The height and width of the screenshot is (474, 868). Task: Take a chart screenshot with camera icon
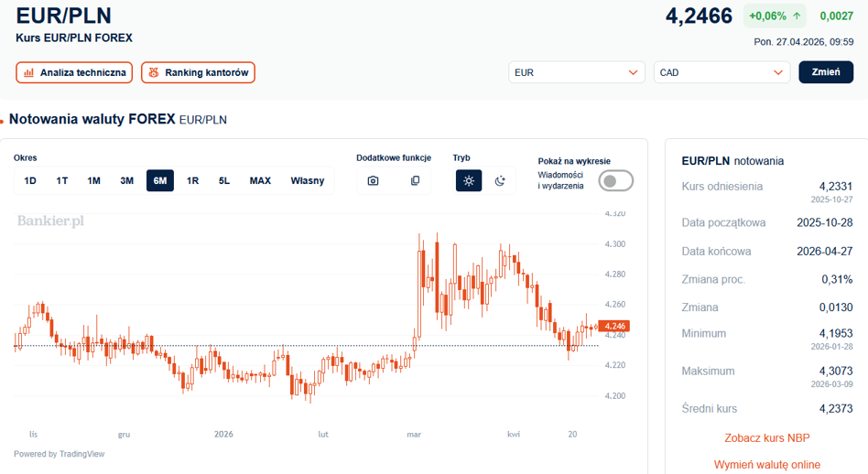point(373,181)
